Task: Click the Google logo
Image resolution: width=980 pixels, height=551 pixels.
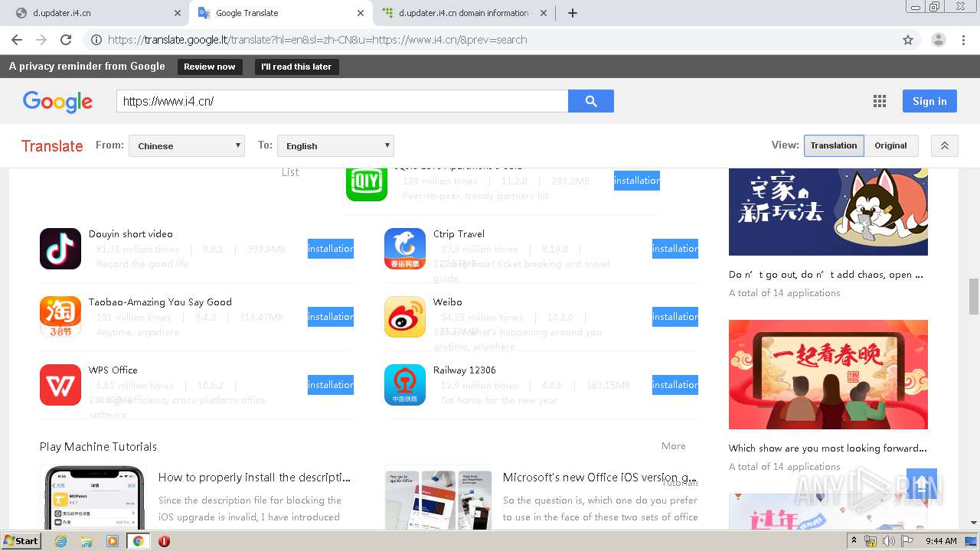Action: (x=57, y=101)
